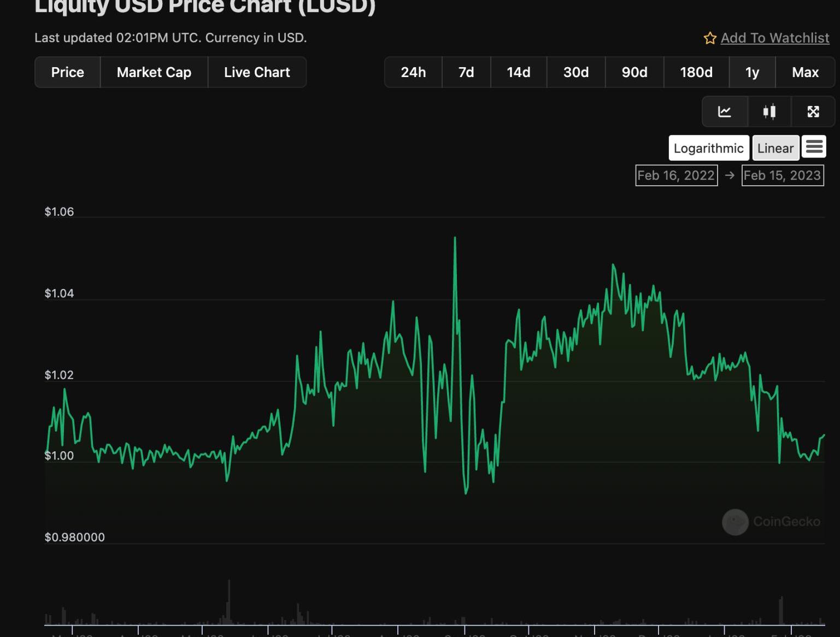Set chart range to 90d
The image size is (840, 637).
click(x=635, y=72)
